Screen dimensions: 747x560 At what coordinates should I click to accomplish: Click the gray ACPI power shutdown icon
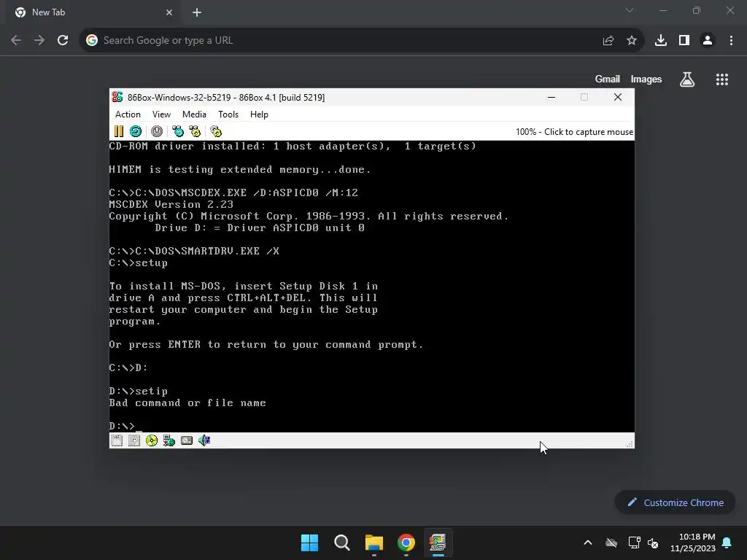[157, 131]
